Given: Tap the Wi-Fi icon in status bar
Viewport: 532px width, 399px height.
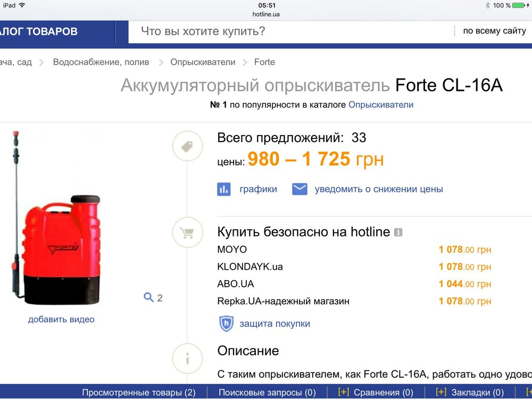Looking at the screenshot, I should coord(22,5).
